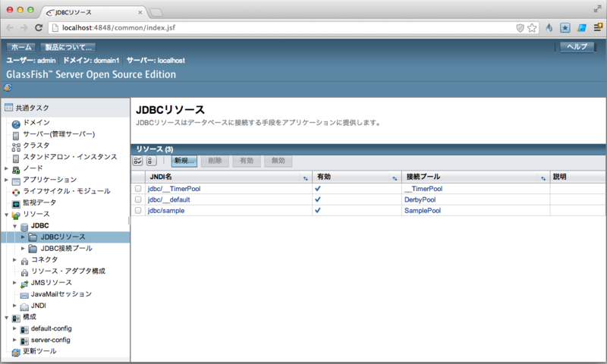The image size is (607, 364).
Task: Click the deselect-all rows icon in table toolbar
Action: [151, 161]
